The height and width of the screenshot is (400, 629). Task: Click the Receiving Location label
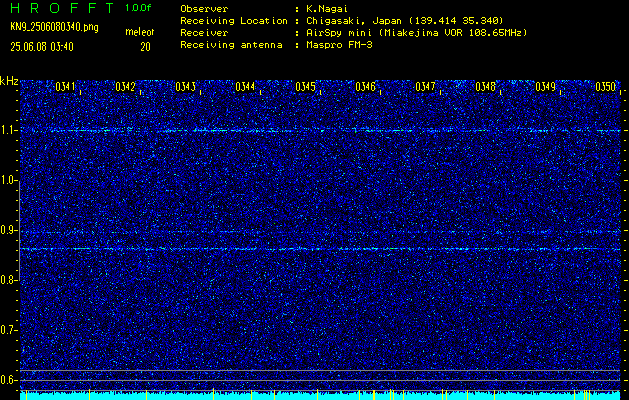(x=234, y=20)
